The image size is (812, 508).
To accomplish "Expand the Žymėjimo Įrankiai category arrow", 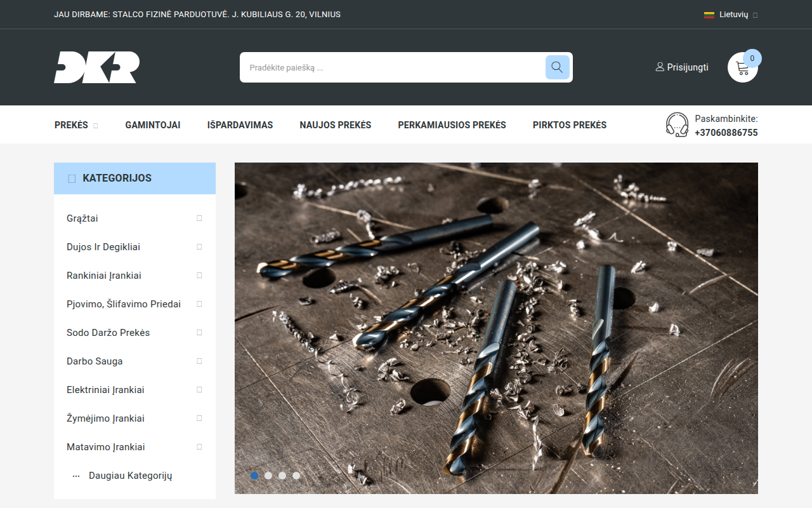I will 199,418.
